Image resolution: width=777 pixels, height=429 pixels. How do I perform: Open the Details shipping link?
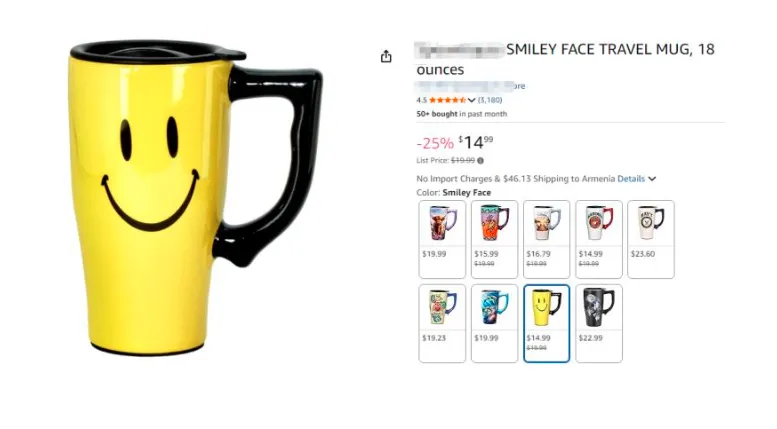click(631, 179)
